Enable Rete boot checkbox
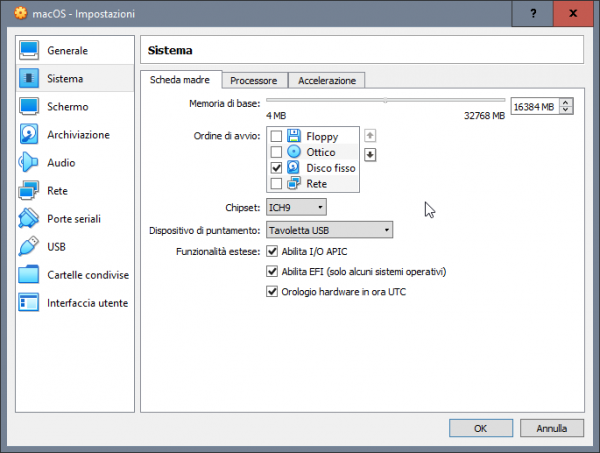Viewport: 600px width, 453px height. tap(276, 184)
